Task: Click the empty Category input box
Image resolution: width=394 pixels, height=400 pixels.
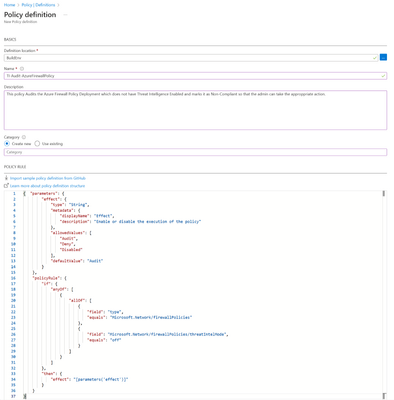Action: point(195,152)
